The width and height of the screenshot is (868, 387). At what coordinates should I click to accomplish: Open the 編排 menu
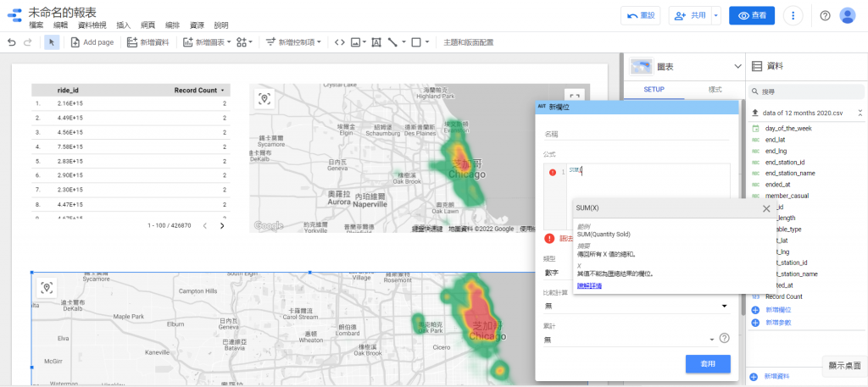coord(172,25)
